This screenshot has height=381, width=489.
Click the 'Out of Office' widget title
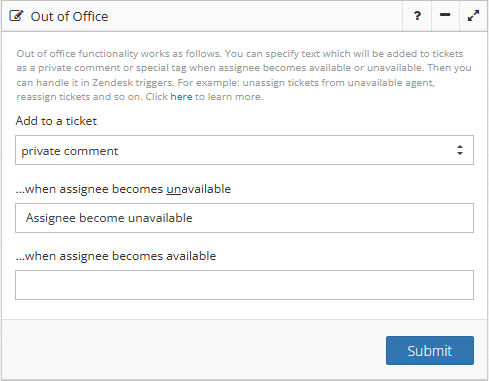pos(69,16)
